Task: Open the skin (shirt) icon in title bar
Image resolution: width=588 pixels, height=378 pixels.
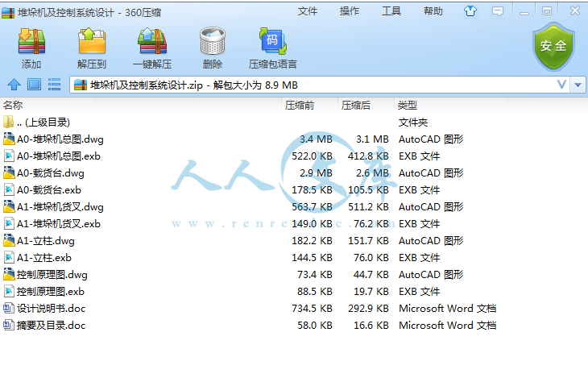Action: (x=470, y=11)
